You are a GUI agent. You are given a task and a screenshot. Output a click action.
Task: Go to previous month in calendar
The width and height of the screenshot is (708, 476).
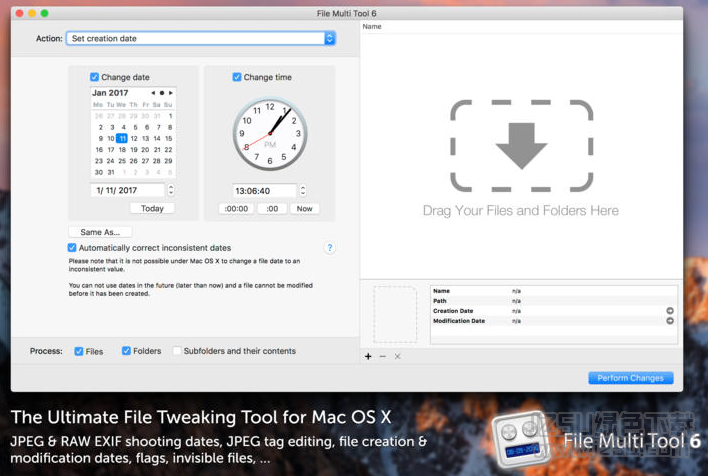(153, 93)
